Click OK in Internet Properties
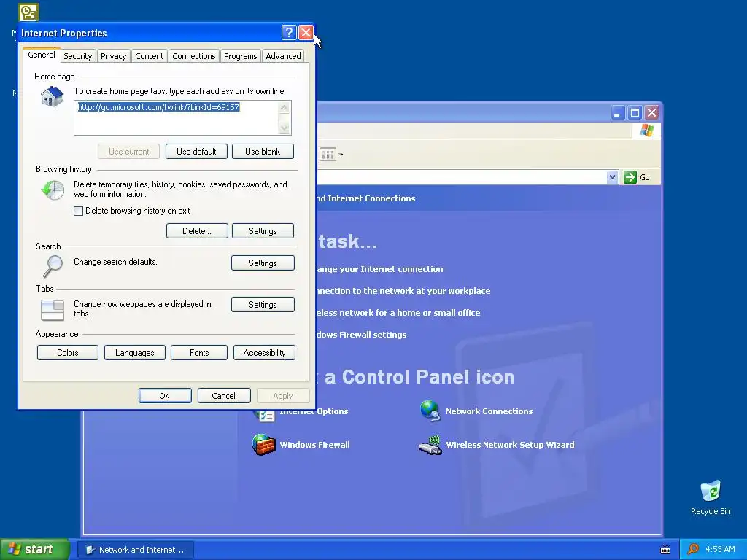This screenshot has height=560, width=747. tap(165, 396)
